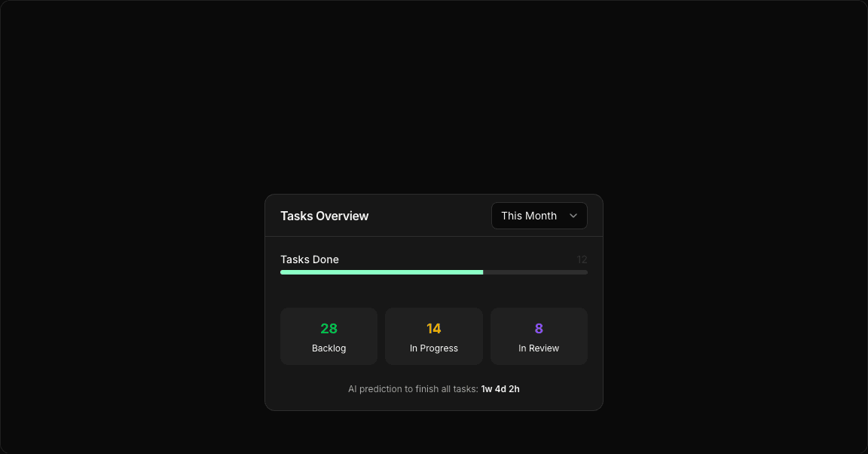Click the chevron arrow beside This Month
The image size is (868, 454).
[573, 216]
